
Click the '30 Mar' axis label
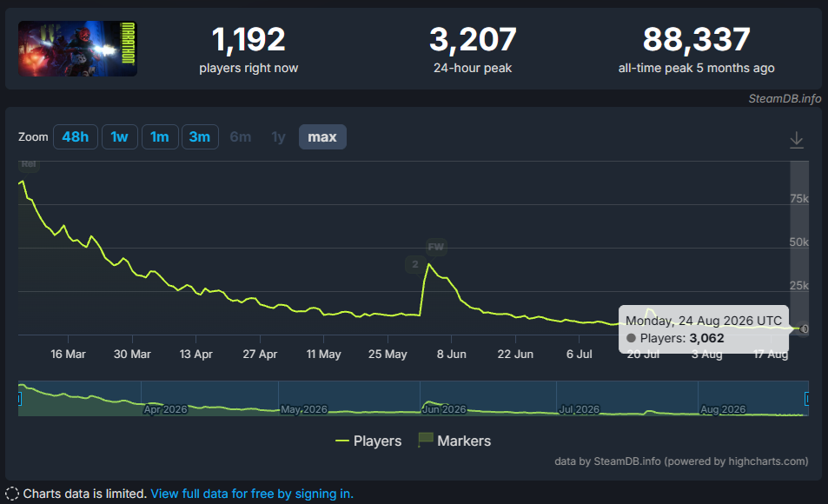coord(132,354)
